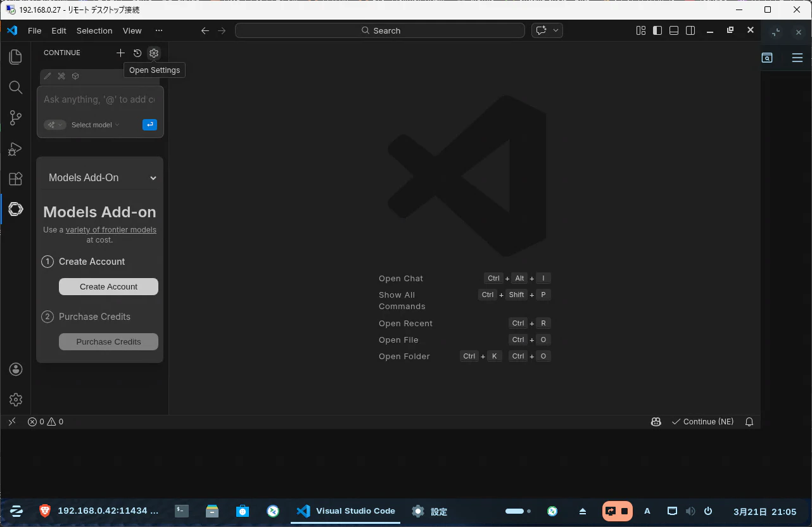Click the pencil rules icon above chat input

tap(48, 76)
